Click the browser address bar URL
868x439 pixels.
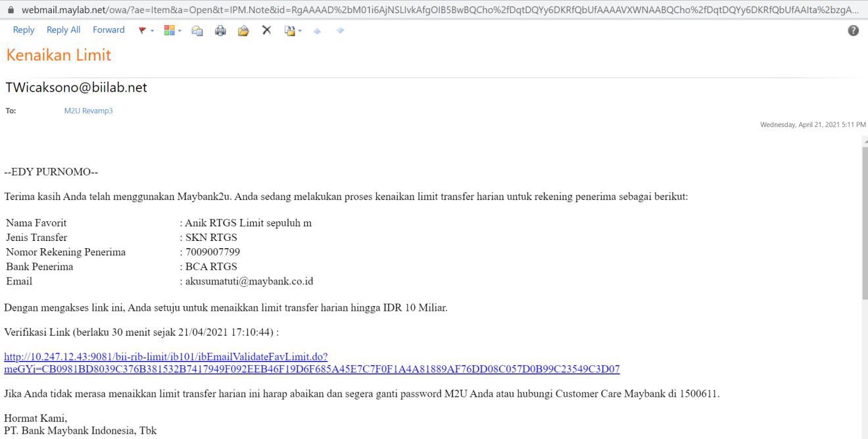[x=434, y=9]
